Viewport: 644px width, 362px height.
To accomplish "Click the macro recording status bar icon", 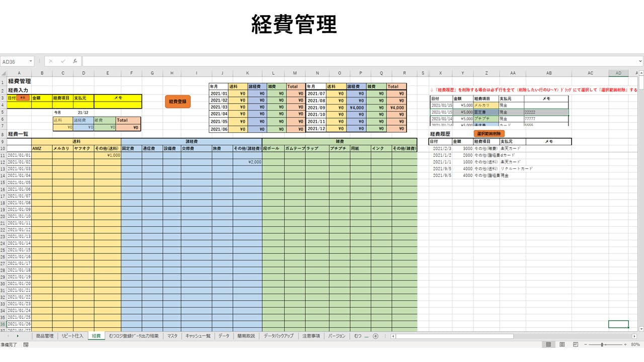I will point(26,345).
